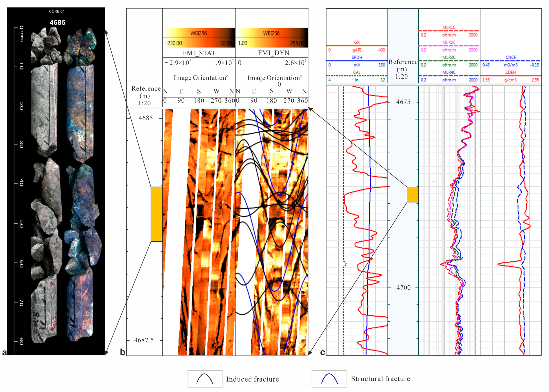Click the 4685 core depth title
The image size is (549, 392).
coord(57,23)
